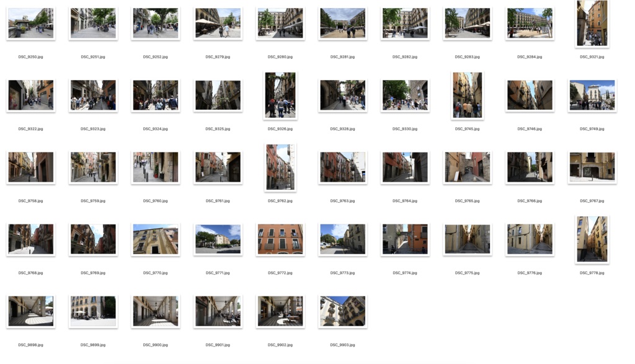Screen dimensions: 635x364
Task: Click the file name text DSC_9778.jpg
Action: 592,273
